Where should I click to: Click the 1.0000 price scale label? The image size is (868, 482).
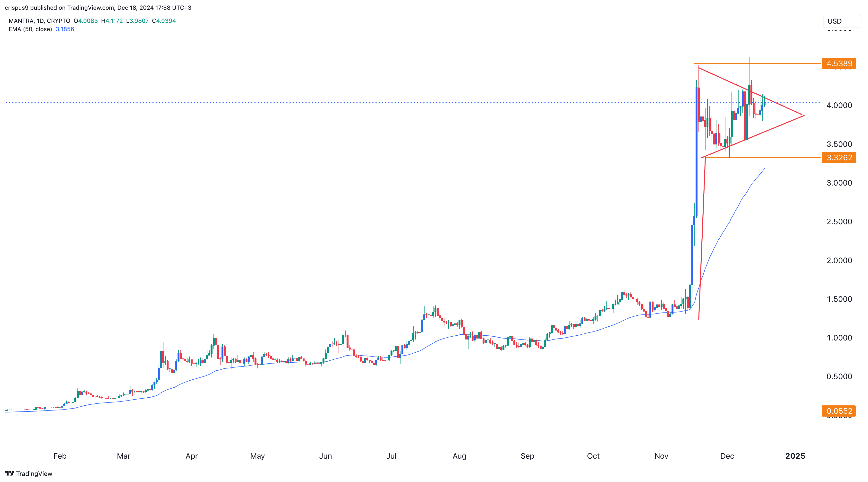coord(839,338)
